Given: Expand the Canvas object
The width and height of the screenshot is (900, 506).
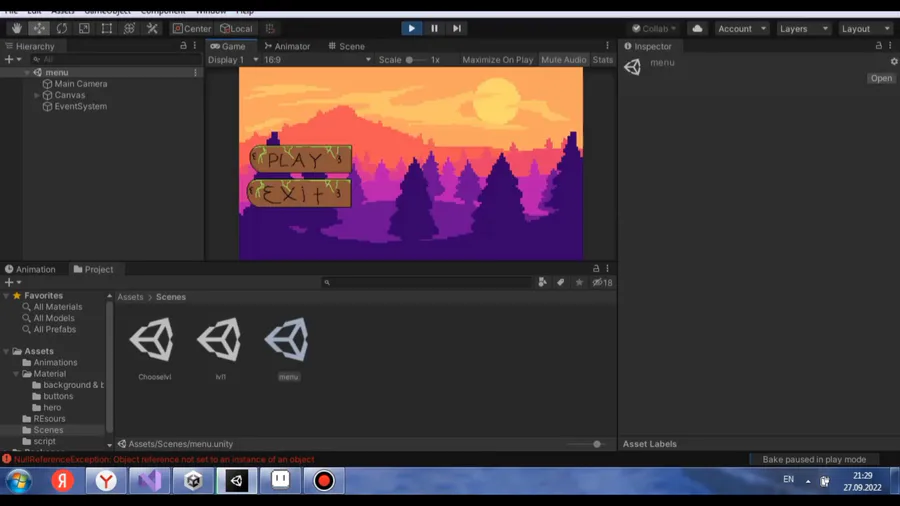Looking at the screenshot, I should (x=37, y=95).
